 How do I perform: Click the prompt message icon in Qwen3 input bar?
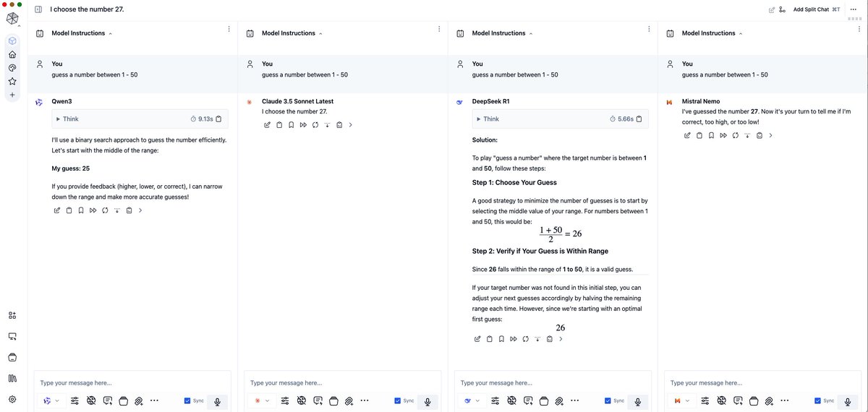107,400
